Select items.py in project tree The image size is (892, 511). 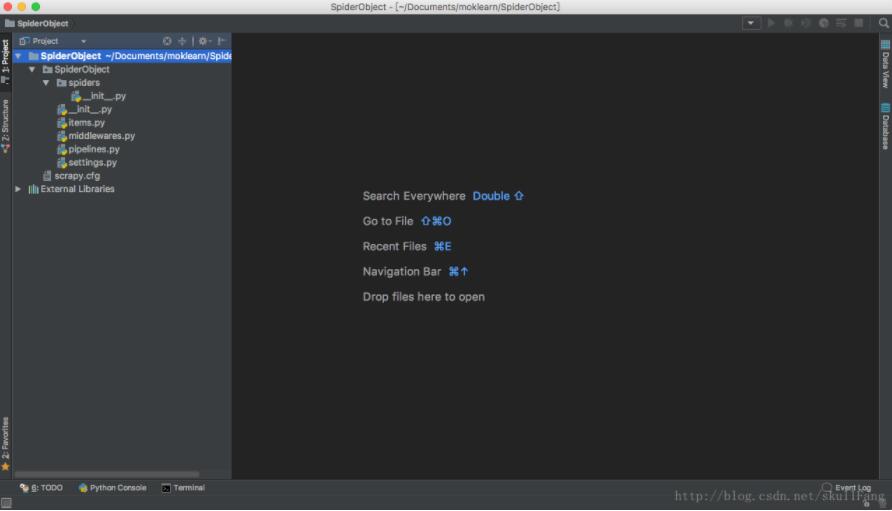pos(81,122)
